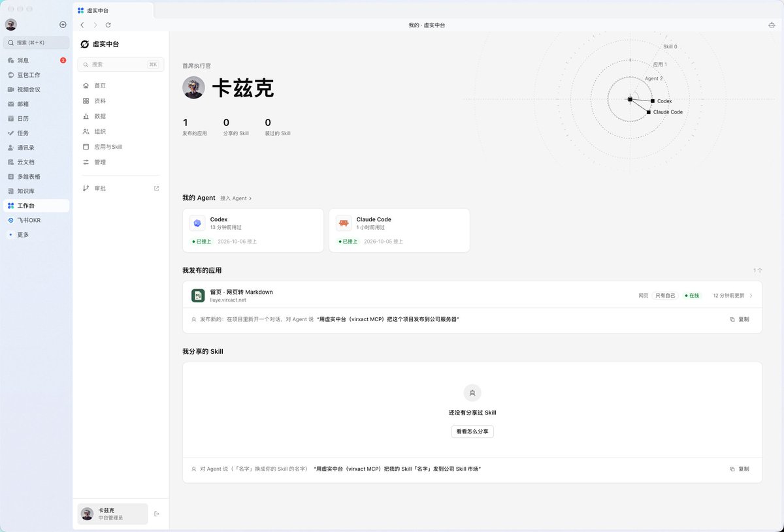Open 消息 in the Feishu sidebar

tap(36, 60)
